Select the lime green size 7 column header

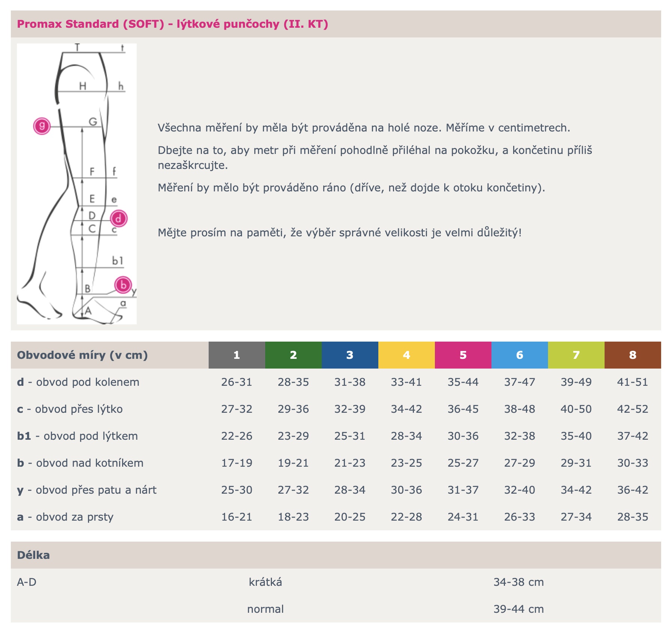(576, 355)
